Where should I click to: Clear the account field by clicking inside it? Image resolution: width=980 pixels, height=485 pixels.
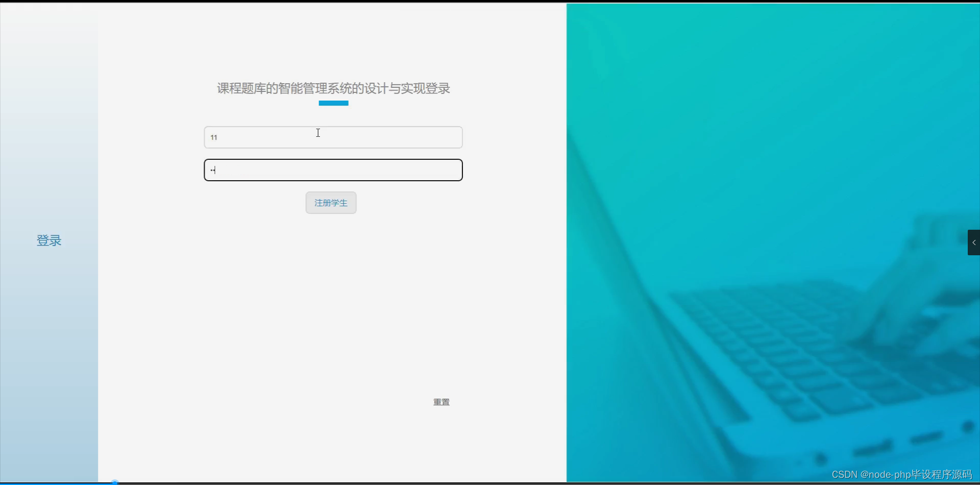tap(333, 137)
